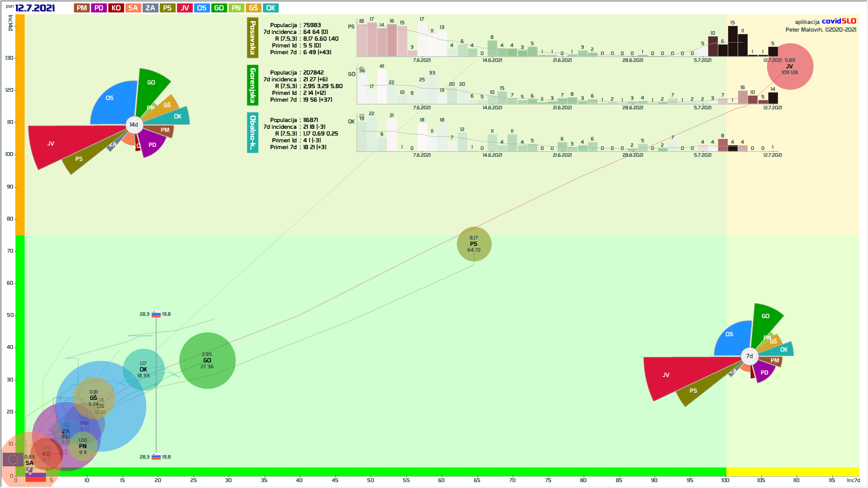The image size is (868, 488).
Task: Toggle the JV region button
Action: pyautogui.click(x=184, y=8)
